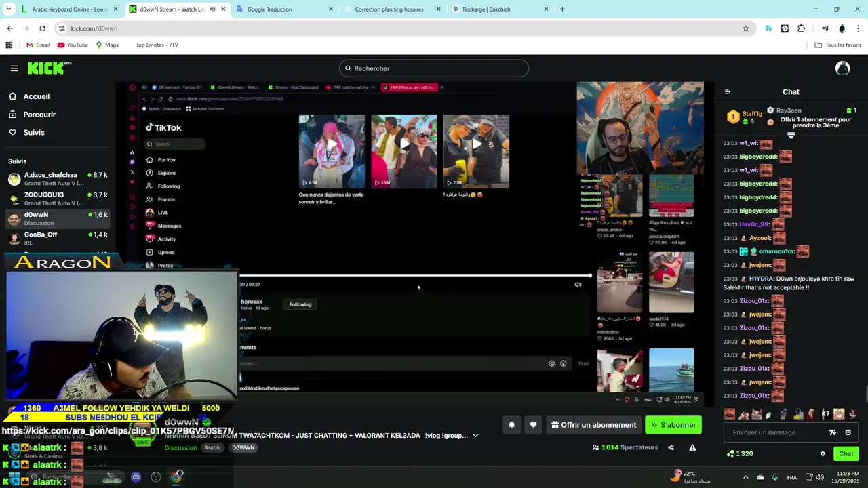Expand the stream title dropdown chevron
The image size is (868, 488).
click(475, 436)
